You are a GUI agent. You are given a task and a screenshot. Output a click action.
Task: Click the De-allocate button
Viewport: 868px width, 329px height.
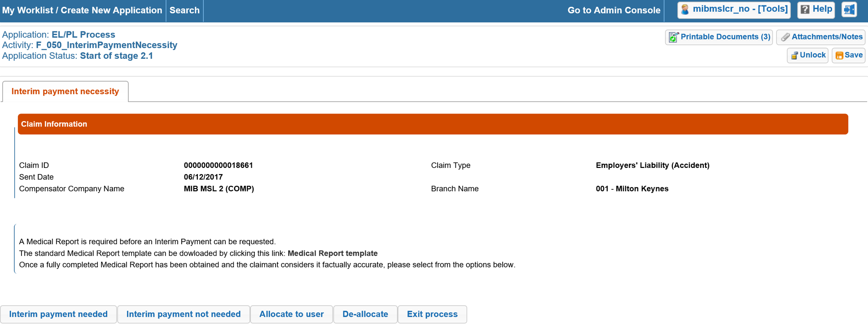pos(365,314)
